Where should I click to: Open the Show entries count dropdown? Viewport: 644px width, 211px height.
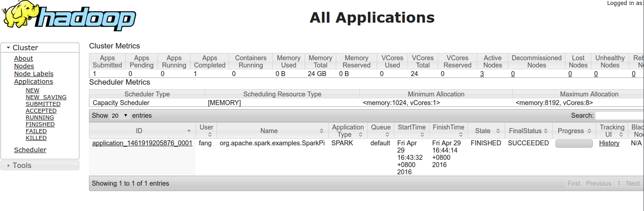(120, 115)
